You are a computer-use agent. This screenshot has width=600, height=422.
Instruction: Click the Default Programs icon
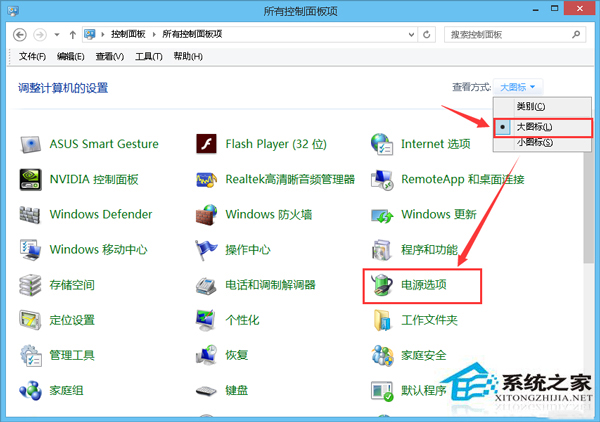click(x=382, y=391)
